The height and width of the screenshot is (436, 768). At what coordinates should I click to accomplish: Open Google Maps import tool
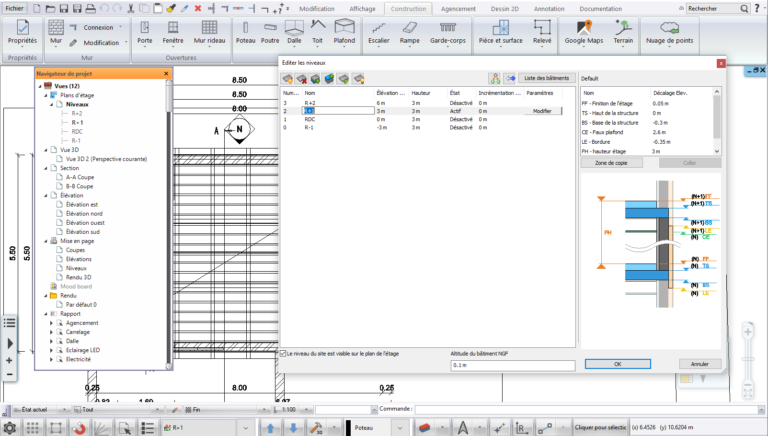[x=584, y=32]
